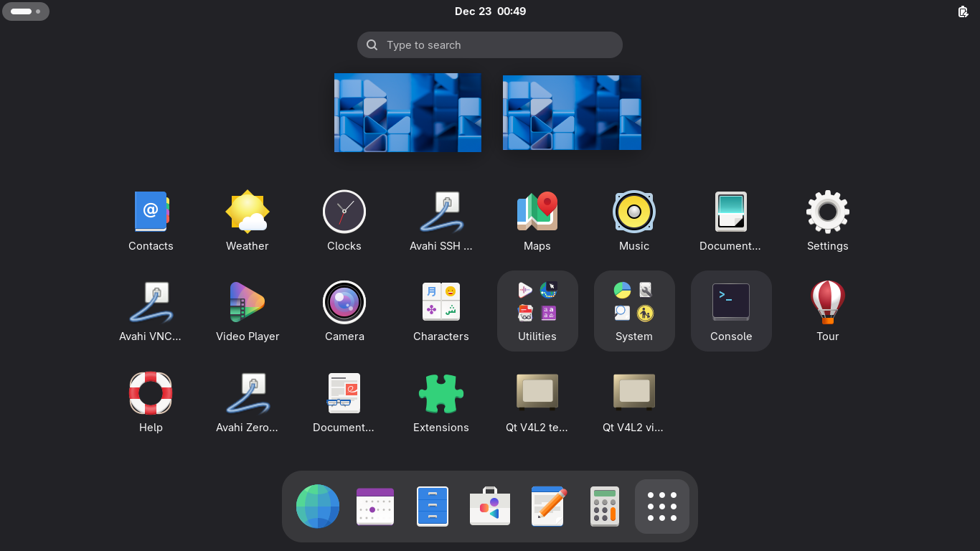Start the Tour balloon app
The height and width of the screenshot is (551, 980).
(x=827, y=303)
